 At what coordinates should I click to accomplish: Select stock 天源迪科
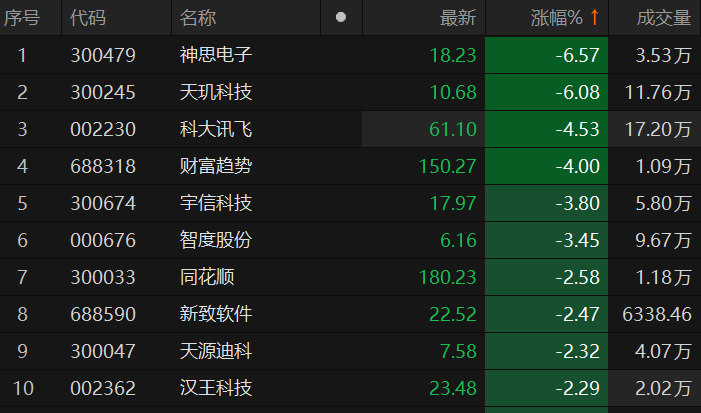click(x=216, y=351)
